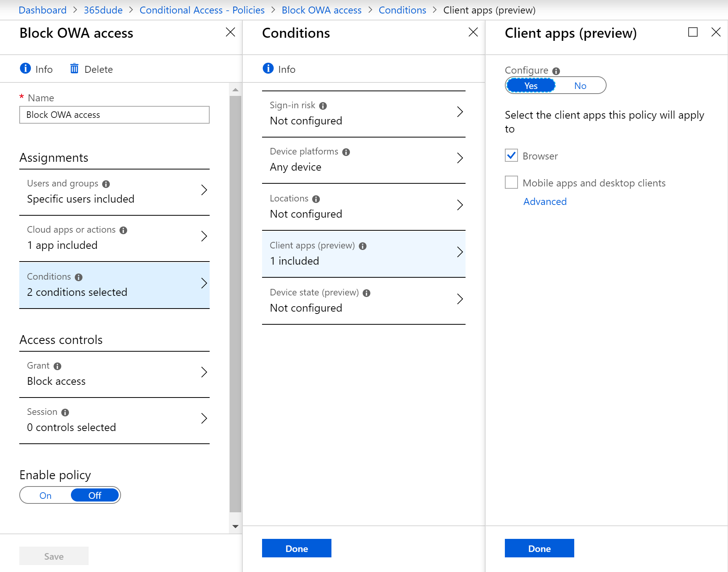Viewport: 728px width, 572px height.
Task: Enable the Mobile apps and desktop clients checkbox
Action: pyautogui.click(x=511, y=182)
